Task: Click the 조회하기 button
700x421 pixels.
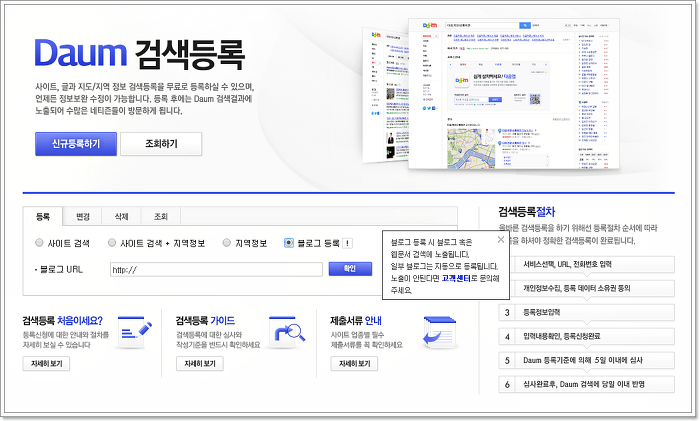Action: [x=161, y=144]
